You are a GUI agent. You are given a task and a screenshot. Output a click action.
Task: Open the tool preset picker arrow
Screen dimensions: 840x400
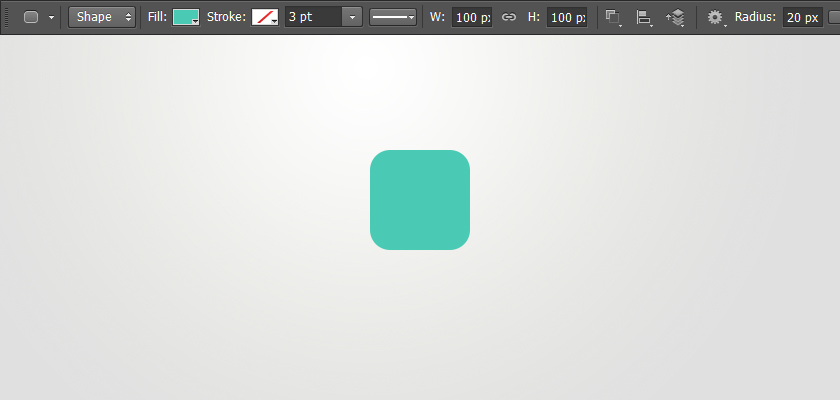coord(51,18)
